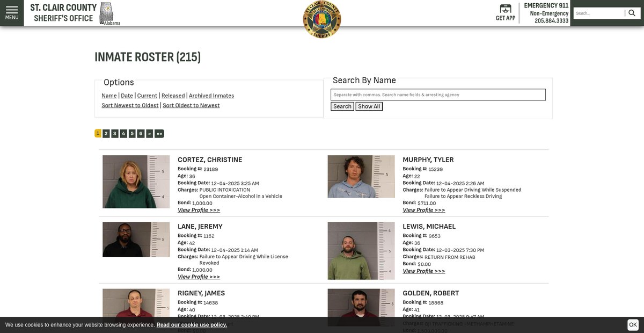Click St. Clair County Sheriff's Office title
The height and width of the screenshot is (333, 644).
tap(63, 13)
